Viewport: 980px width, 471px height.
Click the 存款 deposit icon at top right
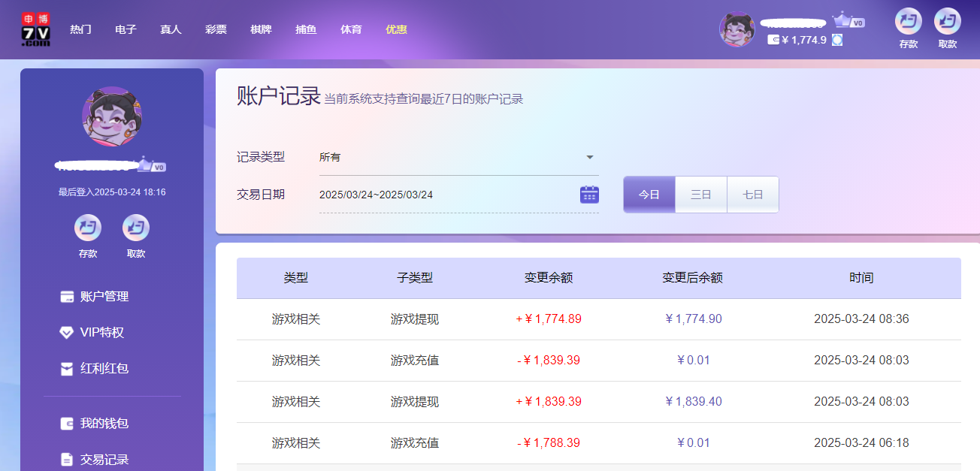(x=908, y=25)
